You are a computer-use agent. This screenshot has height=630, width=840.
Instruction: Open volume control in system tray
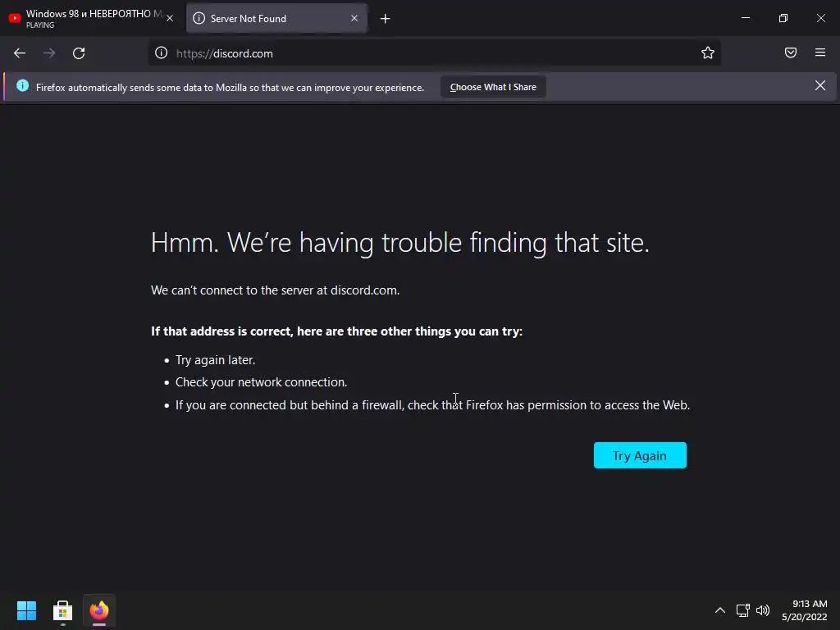point(763,610)
